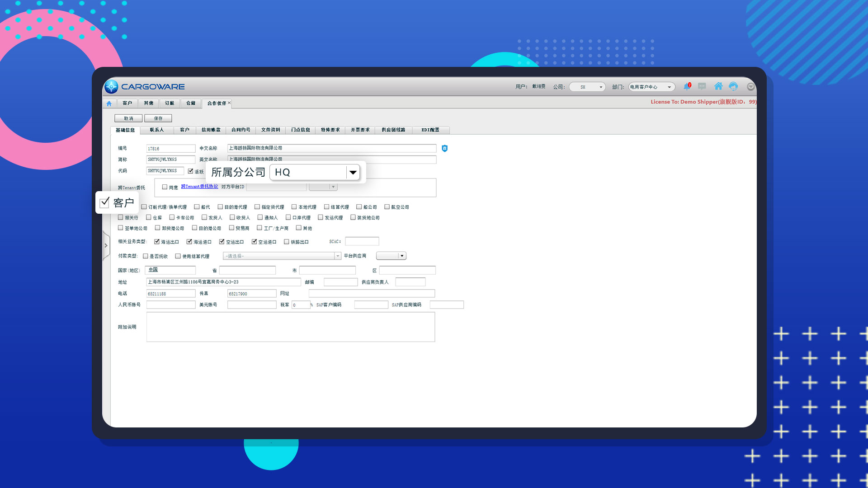This screenshot has width=868, height=488.
Task: Click the blue shield icon beside 中文名称
Action: pos(444,148)
